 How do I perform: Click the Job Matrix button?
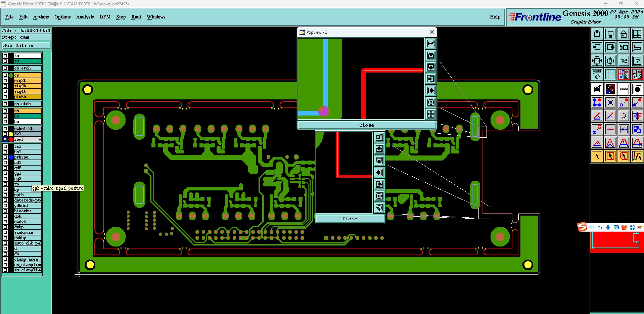click(26, 46)
